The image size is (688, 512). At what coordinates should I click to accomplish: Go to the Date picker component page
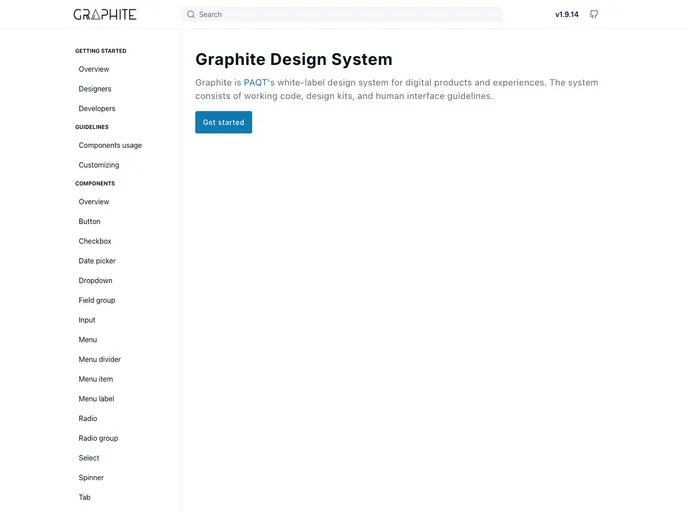pos(97,261)
